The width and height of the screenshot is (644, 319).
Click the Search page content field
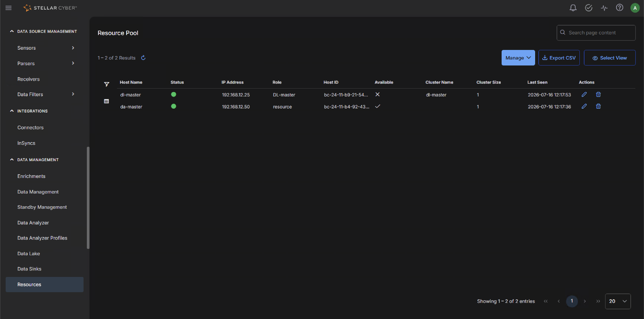(x=596, y=33)
